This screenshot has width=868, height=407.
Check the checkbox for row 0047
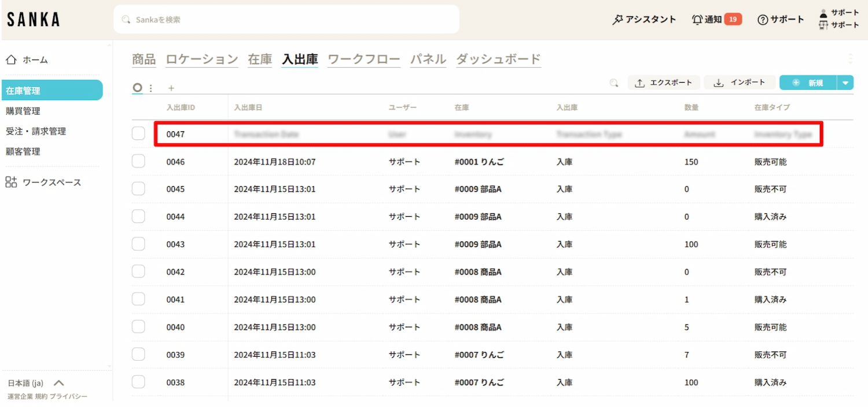click(138, 134)
